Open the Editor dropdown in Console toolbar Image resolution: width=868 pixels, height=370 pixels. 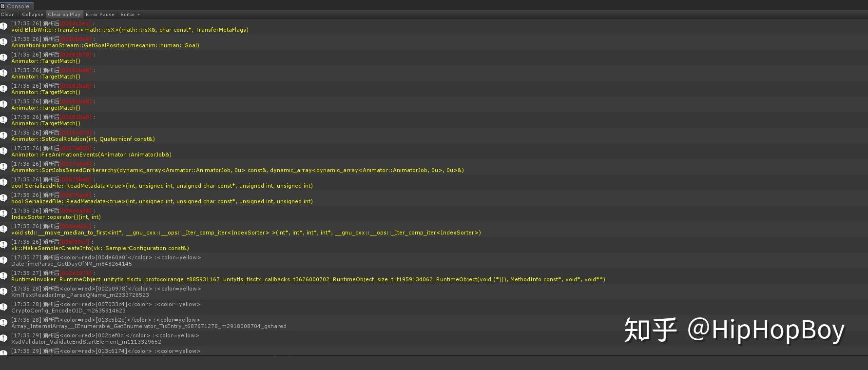(x=130, y=15)
